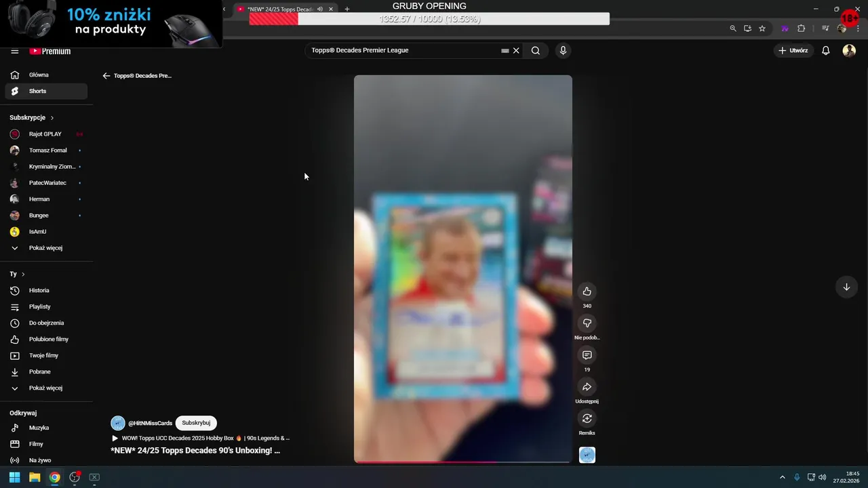Image resolution: width=868 pixels, height=488 pixels.
Task: Open Bungee subscription channel
Action: coord(46,216)
